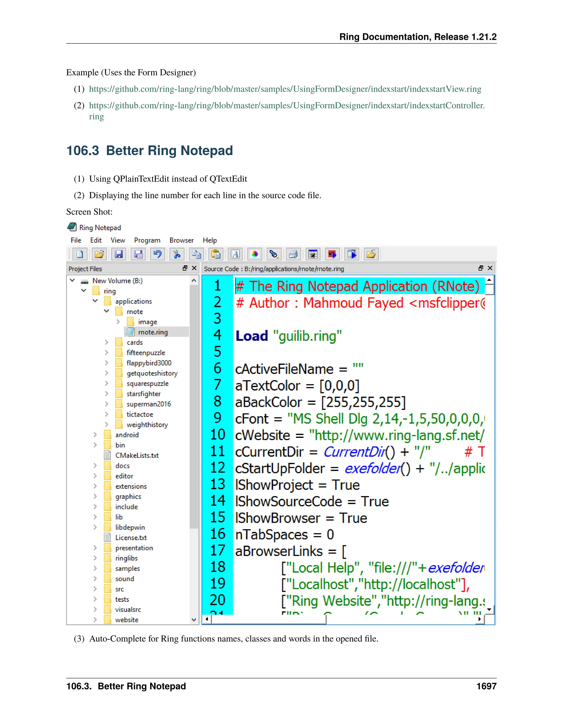Float the Project Files panel
The height and width of the screenshot is (728, 563).
185,268
